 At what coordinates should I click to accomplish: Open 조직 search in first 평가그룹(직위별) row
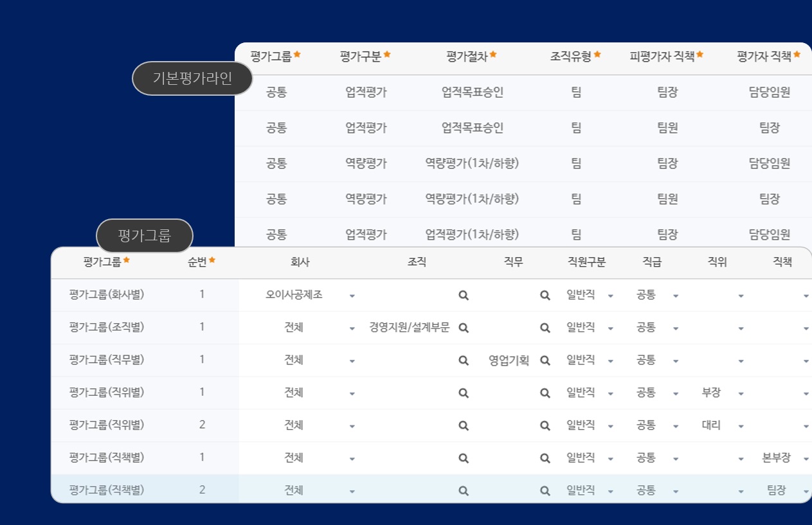[x=463, y=392]
